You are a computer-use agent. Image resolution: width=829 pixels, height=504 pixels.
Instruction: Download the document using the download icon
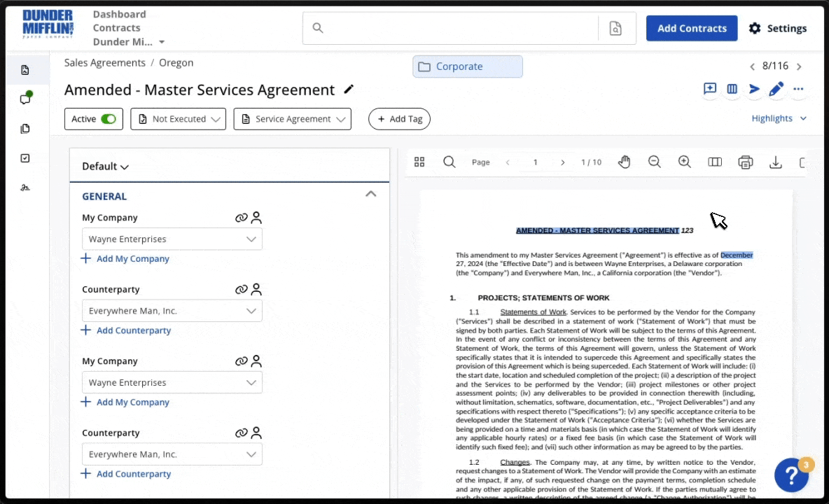[x=775, y=162]
